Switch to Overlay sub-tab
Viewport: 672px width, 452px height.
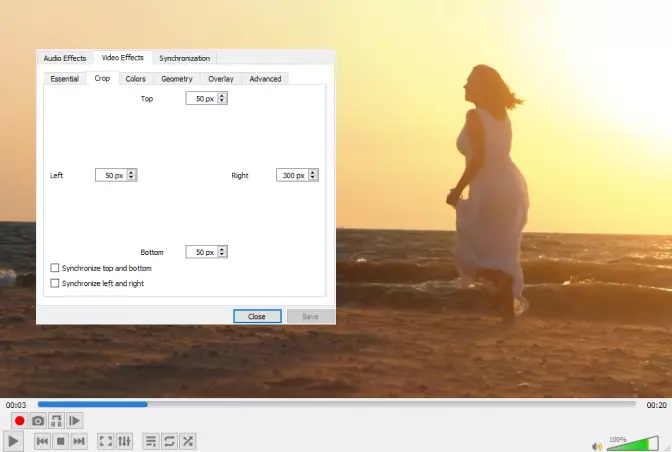(221, 79)
